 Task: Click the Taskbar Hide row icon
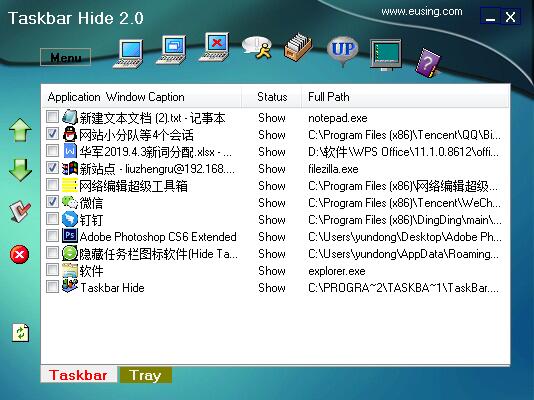pos(70,286)
